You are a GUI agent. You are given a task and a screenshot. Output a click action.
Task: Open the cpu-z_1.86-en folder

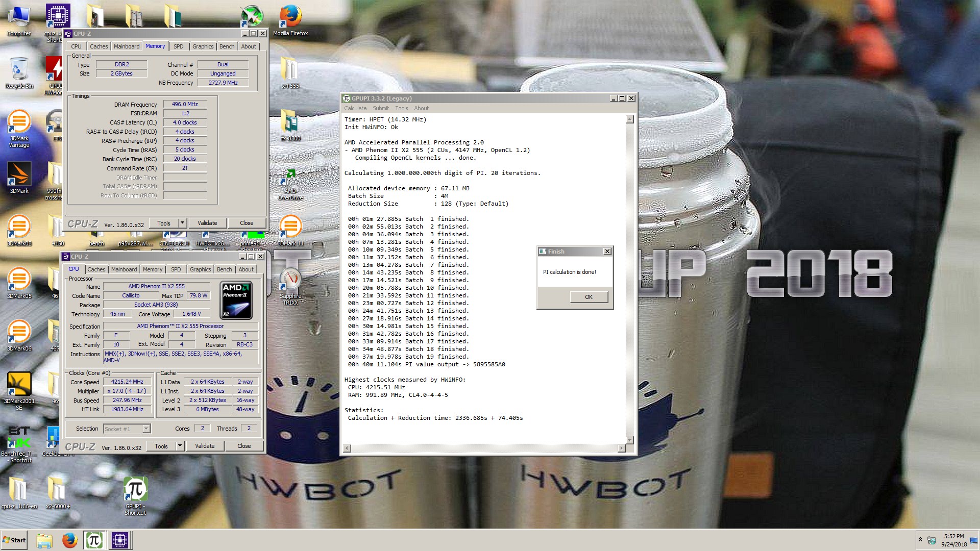click(19, 493)
